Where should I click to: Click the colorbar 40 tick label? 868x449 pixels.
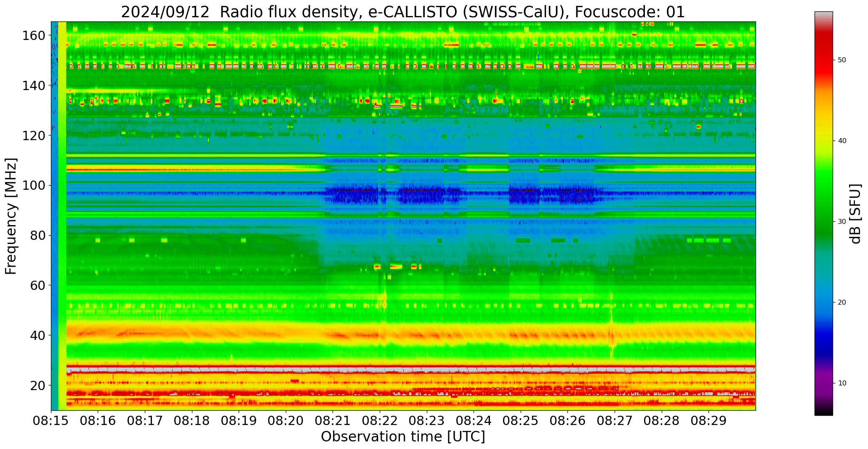(842, 141)
